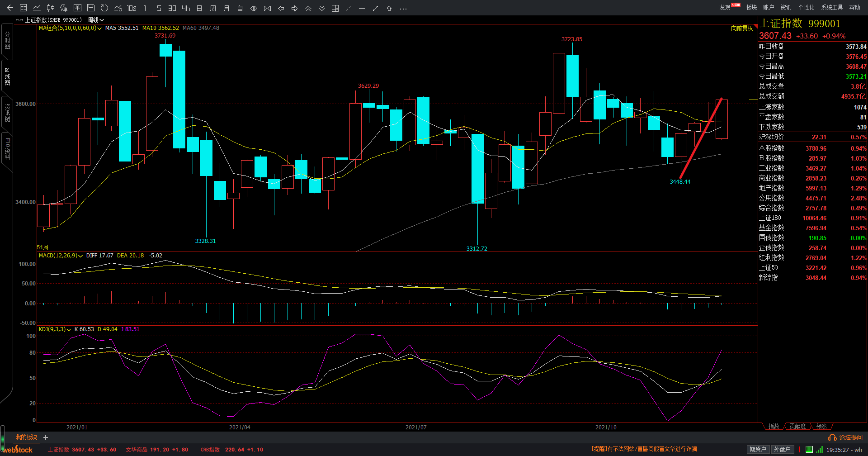Image resolution: width=868 pixels, height=456 pixels.
Task: Expand the KDJ(9,3,3) indicator dropdown
Action: pos(69,329)
